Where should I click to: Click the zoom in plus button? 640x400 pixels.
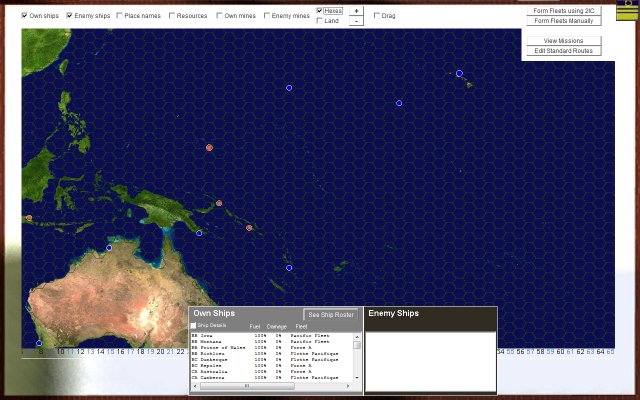click(x=356, y=10)
